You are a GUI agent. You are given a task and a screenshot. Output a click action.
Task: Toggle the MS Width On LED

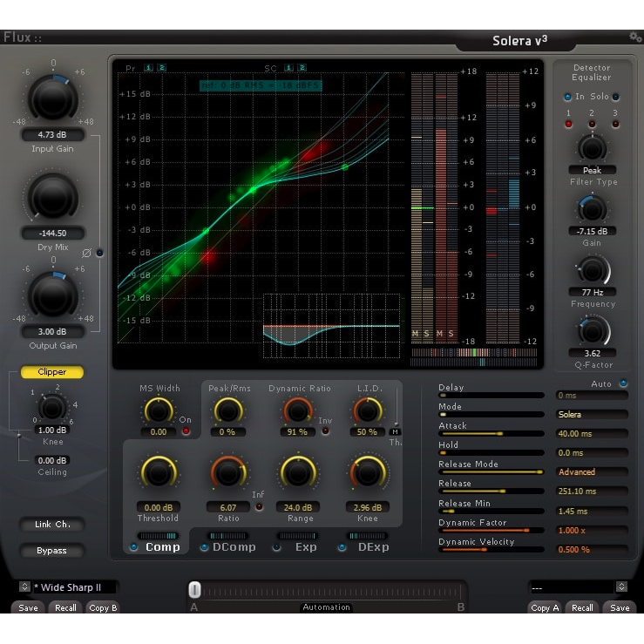tap(186, 431)
